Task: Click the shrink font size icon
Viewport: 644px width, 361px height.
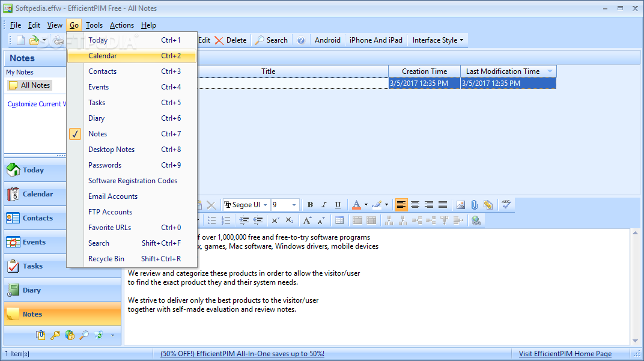Action: (321, 220)
